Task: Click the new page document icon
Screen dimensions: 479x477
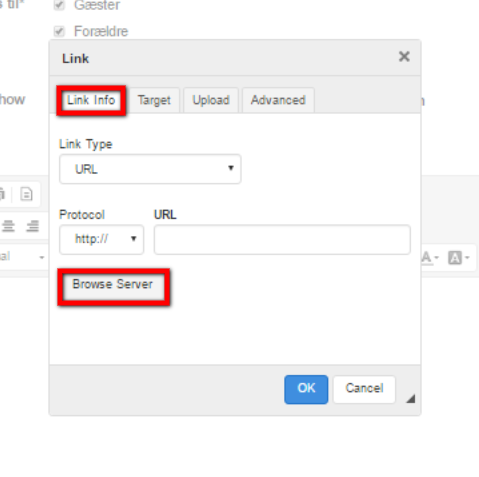Action: tap(26, 194)
